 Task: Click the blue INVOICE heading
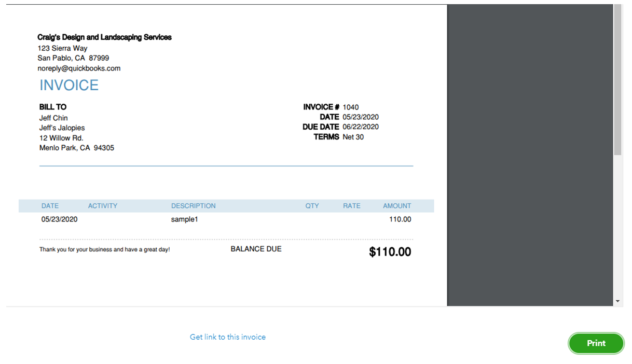[69, 86]
